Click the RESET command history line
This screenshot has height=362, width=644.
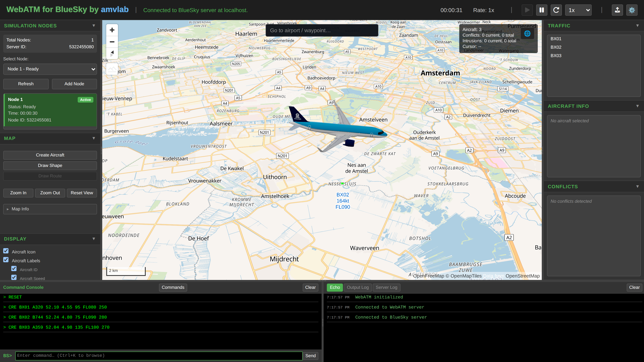pos(161,297)
